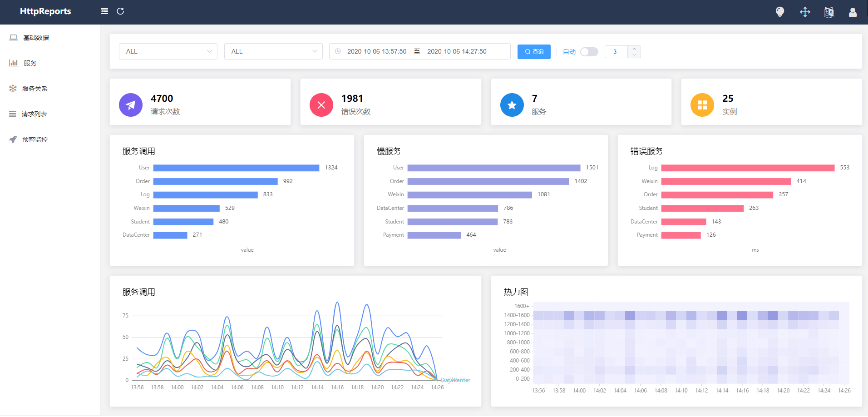The height and width of the screenshot is (417, 868).
Task: Click the 基础数据 computer icon
Action: [13, 37]
